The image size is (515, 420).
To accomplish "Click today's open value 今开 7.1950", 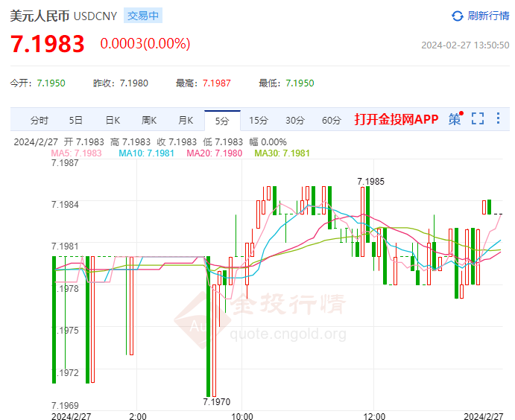I will tap(38, 83).
